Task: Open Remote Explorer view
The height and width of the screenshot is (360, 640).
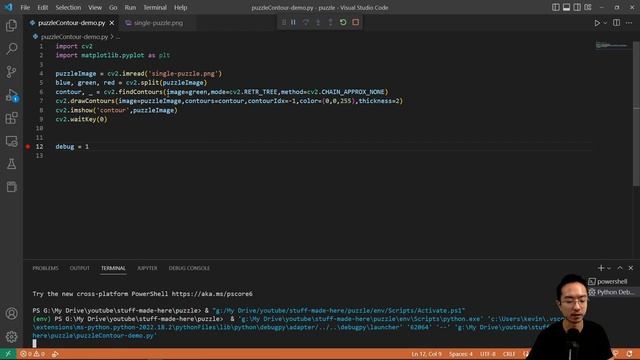Action: point(11,141)
